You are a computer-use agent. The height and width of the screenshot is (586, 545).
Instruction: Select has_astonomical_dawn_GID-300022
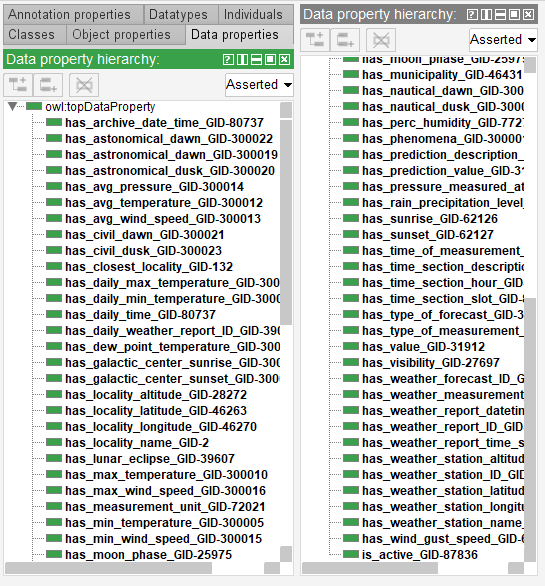tap(169, 138)
